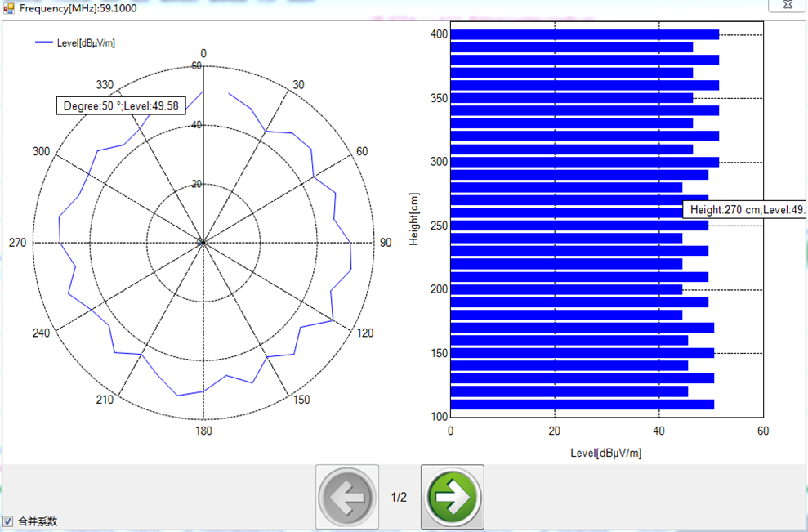Viewport: 808px width, 532px height.
Task: Click the 1/2 page indicator
Action: 399,497
